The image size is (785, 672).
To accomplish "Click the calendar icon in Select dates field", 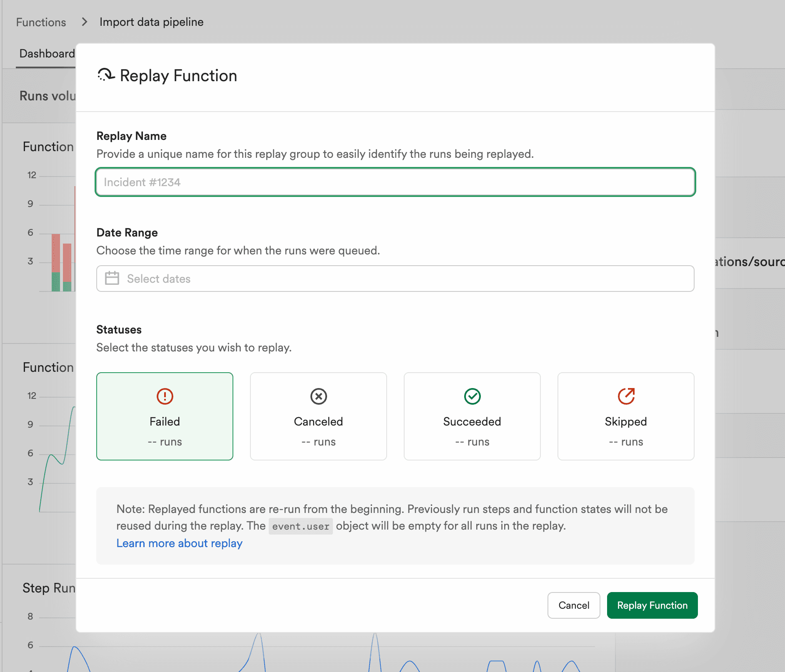I will click(112, 278).
